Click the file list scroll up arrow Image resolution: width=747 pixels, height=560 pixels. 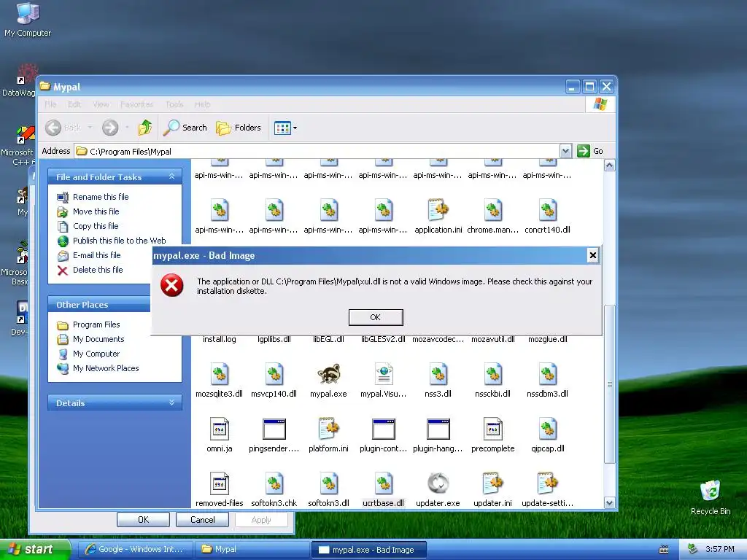609,166
